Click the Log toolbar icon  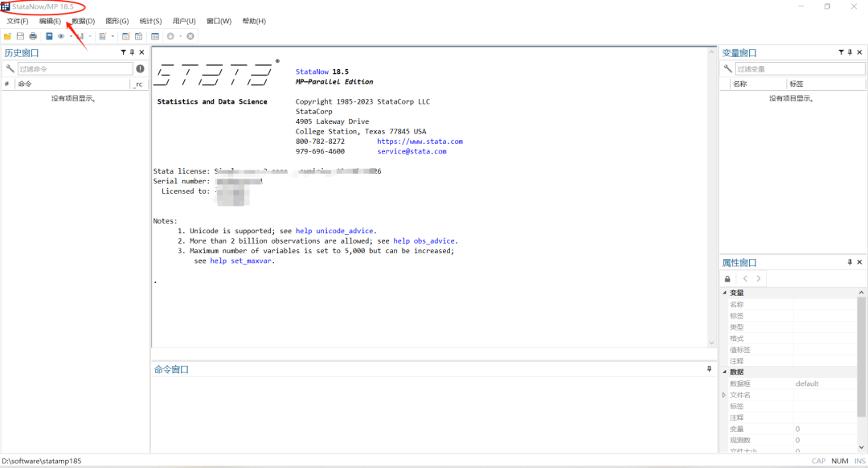coord(49,36)
